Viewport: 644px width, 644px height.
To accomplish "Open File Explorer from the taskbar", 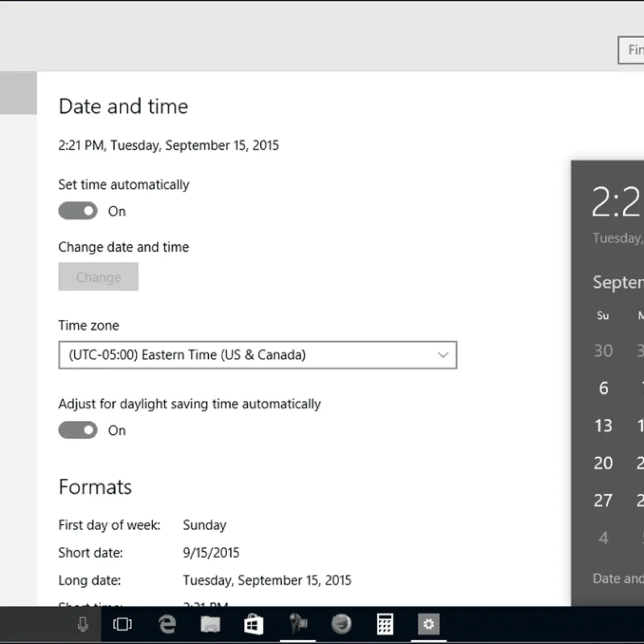I will pyautogui.click(x=210, y=624).
